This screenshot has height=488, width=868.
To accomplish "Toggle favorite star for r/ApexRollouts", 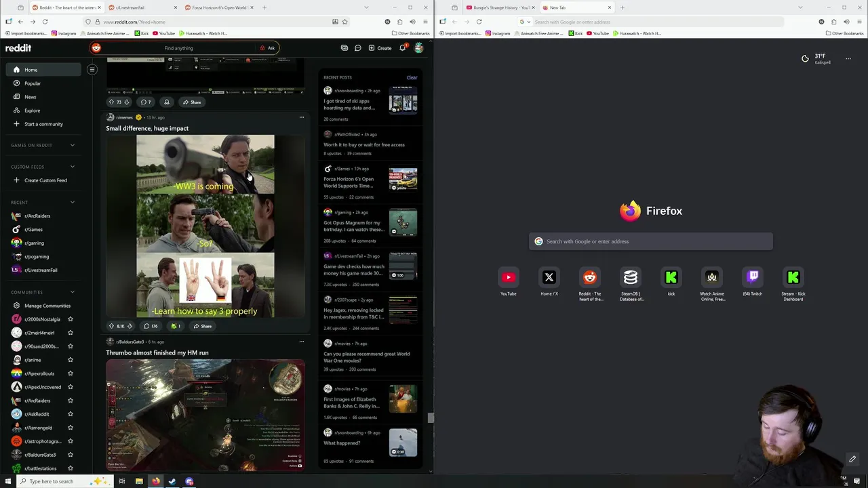I will [70, 373].
